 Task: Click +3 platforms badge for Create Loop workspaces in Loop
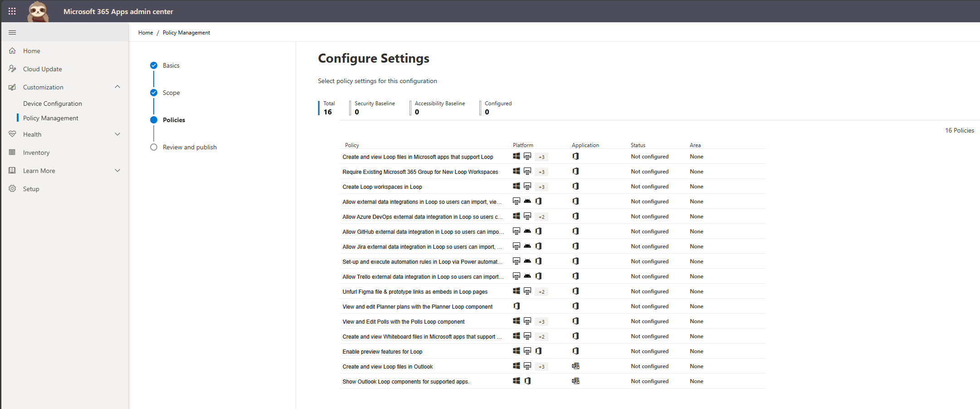tap(541, 187)
